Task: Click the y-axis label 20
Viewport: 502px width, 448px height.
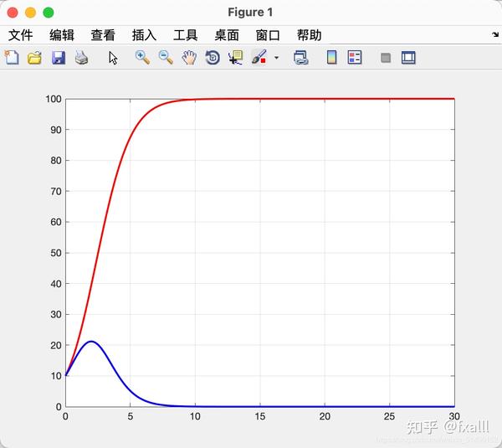Action: (x=56, y=346)
